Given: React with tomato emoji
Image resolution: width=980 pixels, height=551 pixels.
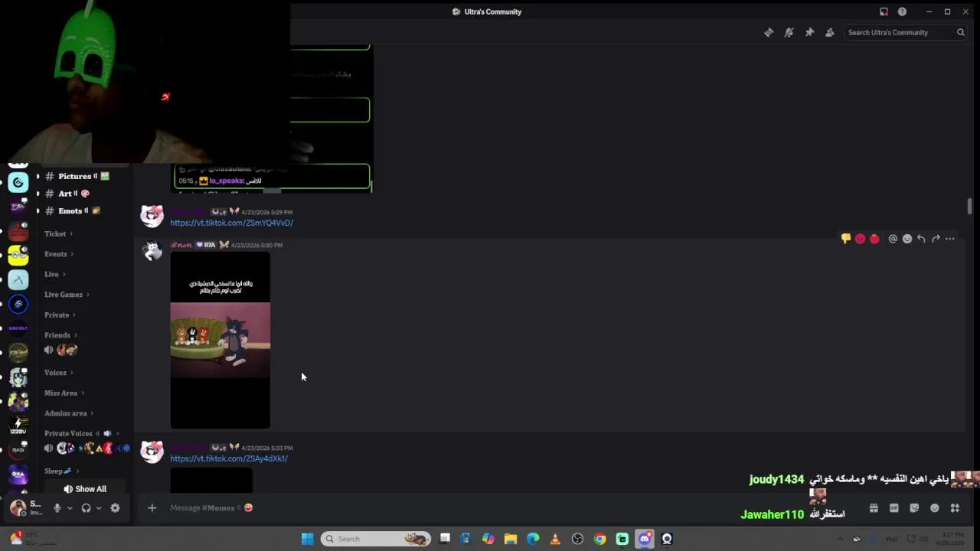Looking at the screenshot, I should pyautogui.click(x=874, y=239).
